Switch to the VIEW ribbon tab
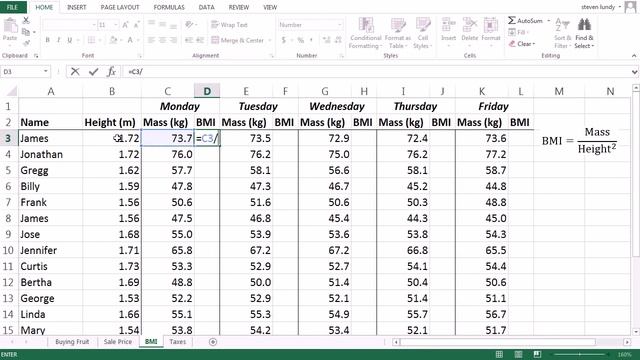Viewport: 640px width, 360px height. [270, 7]
